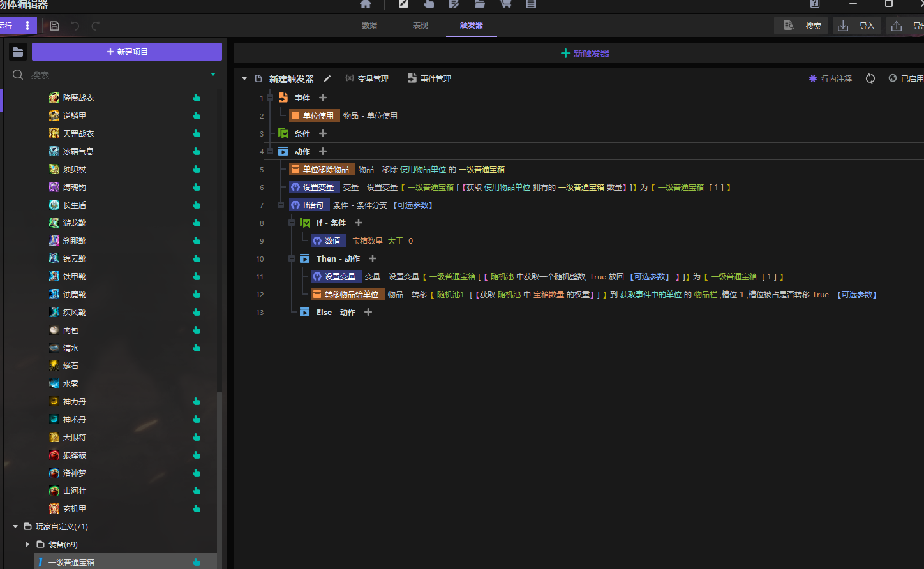Collapse the If语句 block on line 7
Viewport: 924px width, 569px height.
281,205
